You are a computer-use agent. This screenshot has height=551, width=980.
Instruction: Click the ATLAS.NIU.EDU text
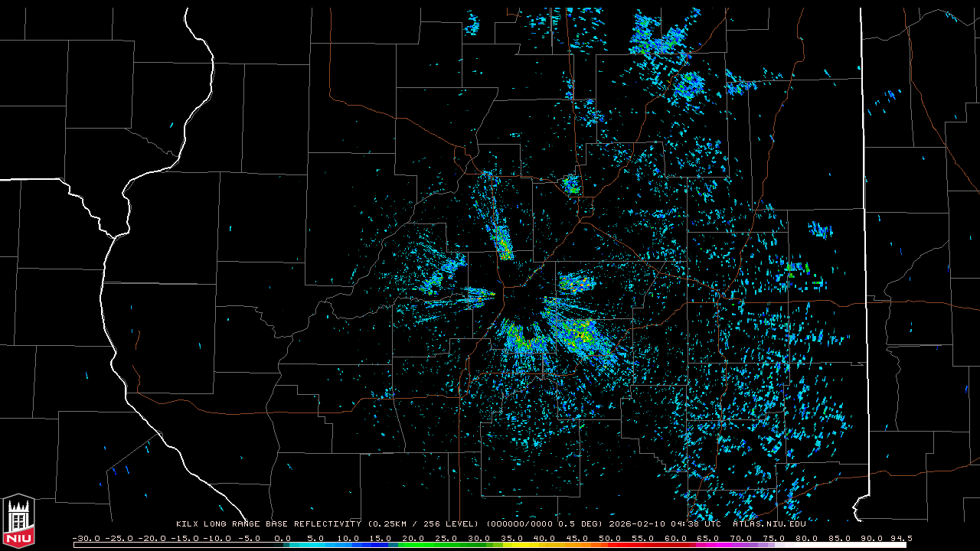[x=769, y=524]
